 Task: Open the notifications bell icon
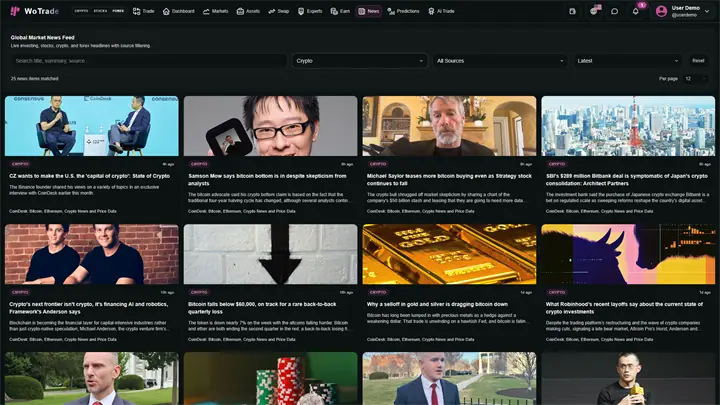[x=636, y=11]
